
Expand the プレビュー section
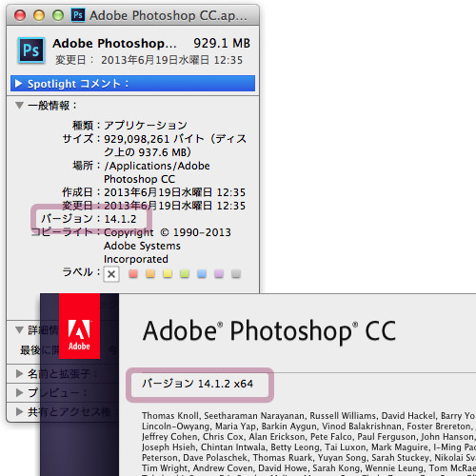coord(19,393)
